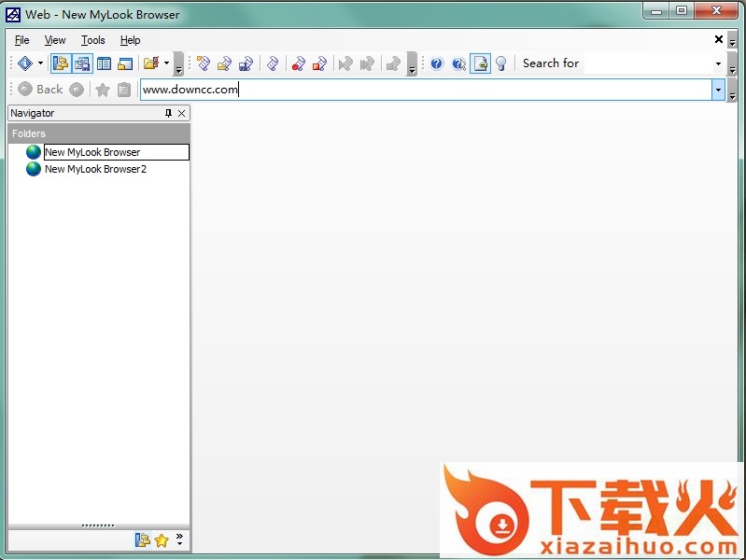Click the Back button
The image size is (746, 560).
[x=41, y=90]
